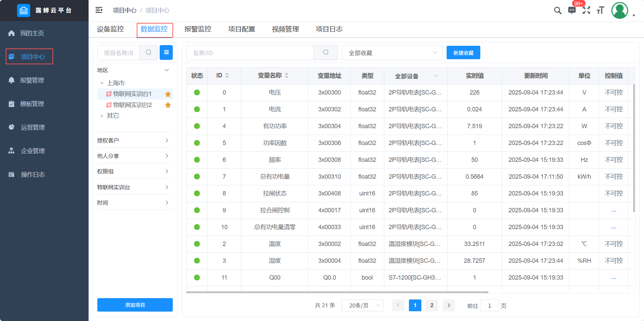Click the table horizontal scrollbar
The image size is (644, 321).
pyautogui.click(x=337, y=292)
